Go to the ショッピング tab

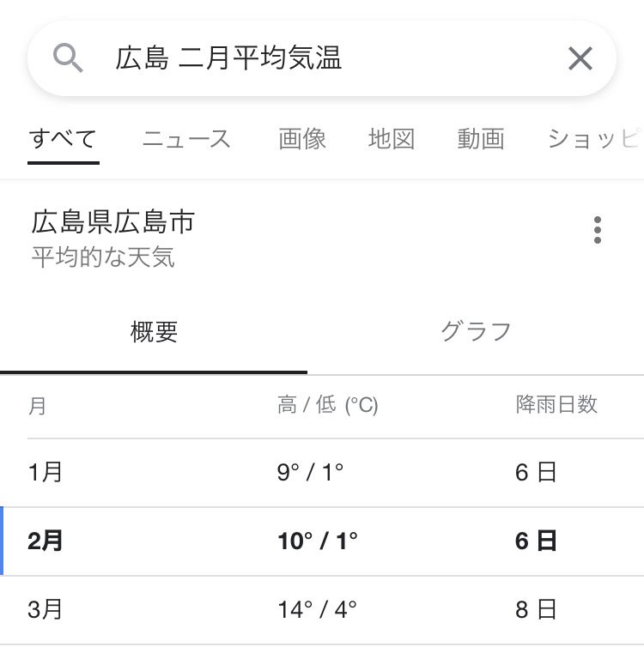pyautogui.click(x=594, y=139)
